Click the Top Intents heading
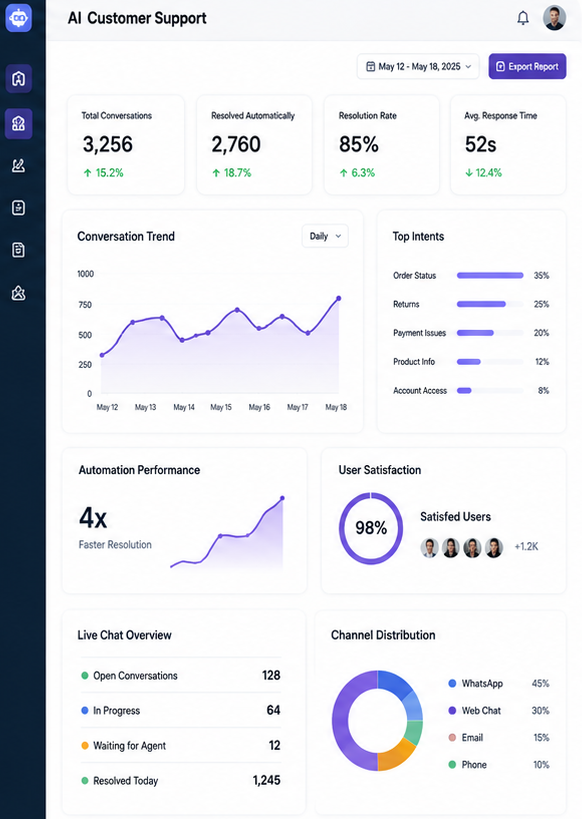Image resolution: width=582 pixels, height=819 pixels. pyautogui.click(x=418, y=237)
